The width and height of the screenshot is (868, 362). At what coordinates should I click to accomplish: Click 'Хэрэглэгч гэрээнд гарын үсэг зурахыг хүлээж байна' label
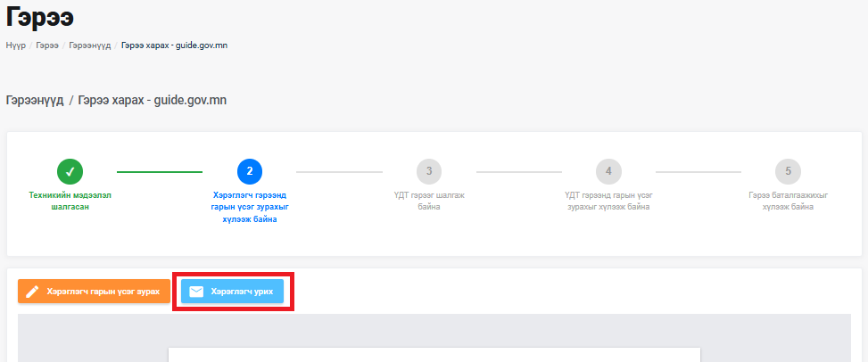pyautogui.click(x=250, y=207)
